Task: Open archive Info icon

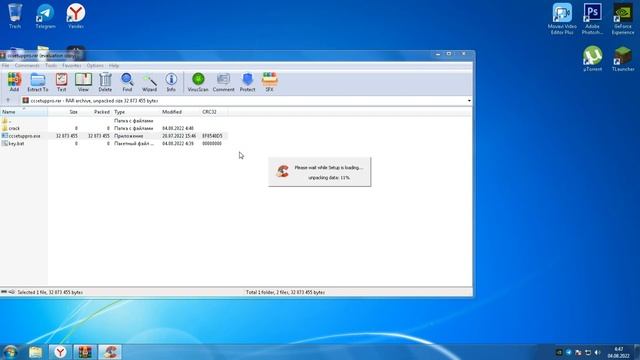Action: click(x=171, y=82)
